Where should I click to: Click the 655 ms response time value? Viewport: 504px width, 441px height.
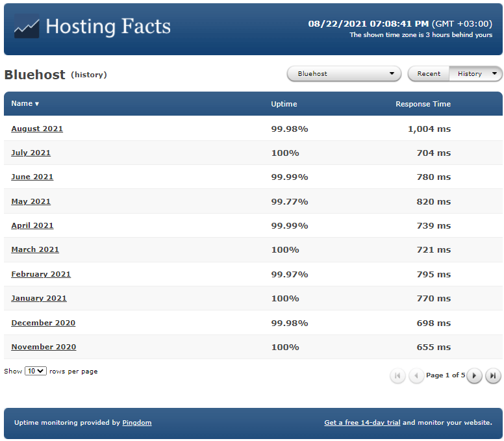coord(434,347)
